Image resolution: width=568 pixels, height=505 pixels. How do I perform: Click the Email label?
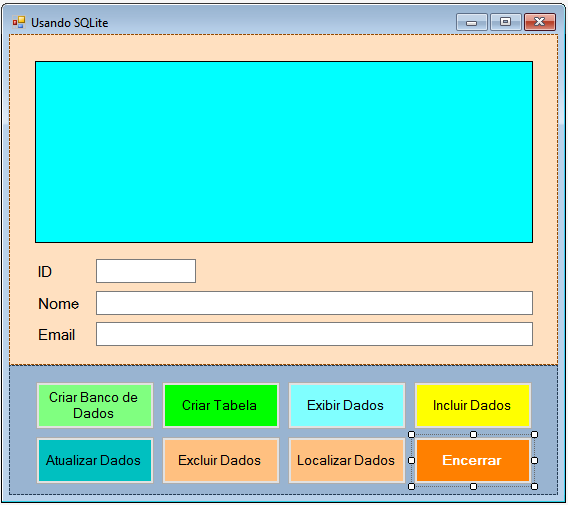click(x=57, y=335)
